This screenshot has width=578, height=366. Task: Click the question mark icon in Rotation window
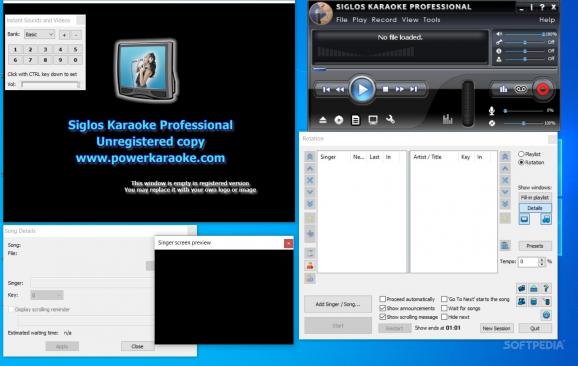pyautogui.click(x=546, y=288)
